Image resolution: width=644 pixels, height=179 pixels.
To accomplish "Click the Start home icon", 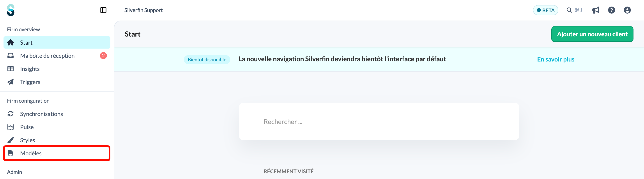I will coord(11,42).
